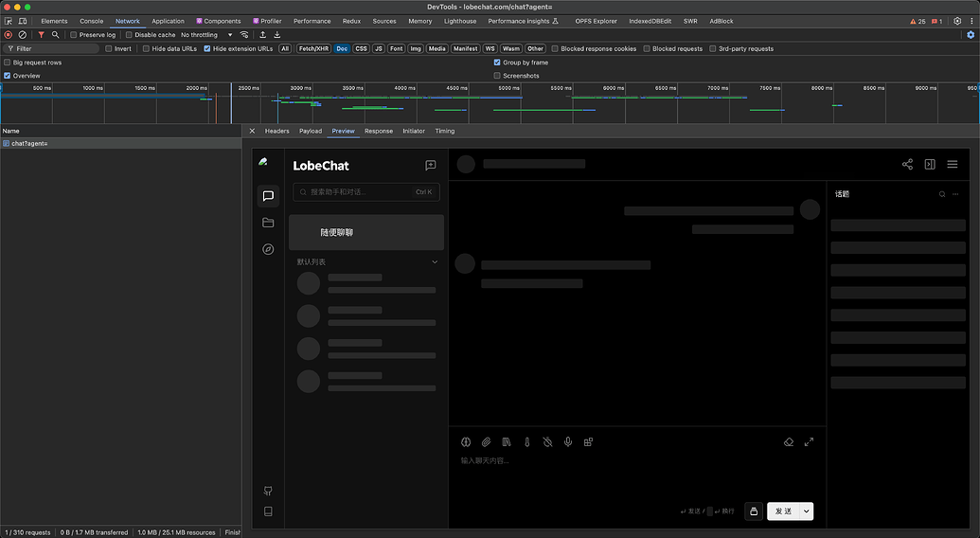The height and width of the screenshot is (538, 980).
Task: Open the Lighthouse tab
Action: click(x=460, y=21)
